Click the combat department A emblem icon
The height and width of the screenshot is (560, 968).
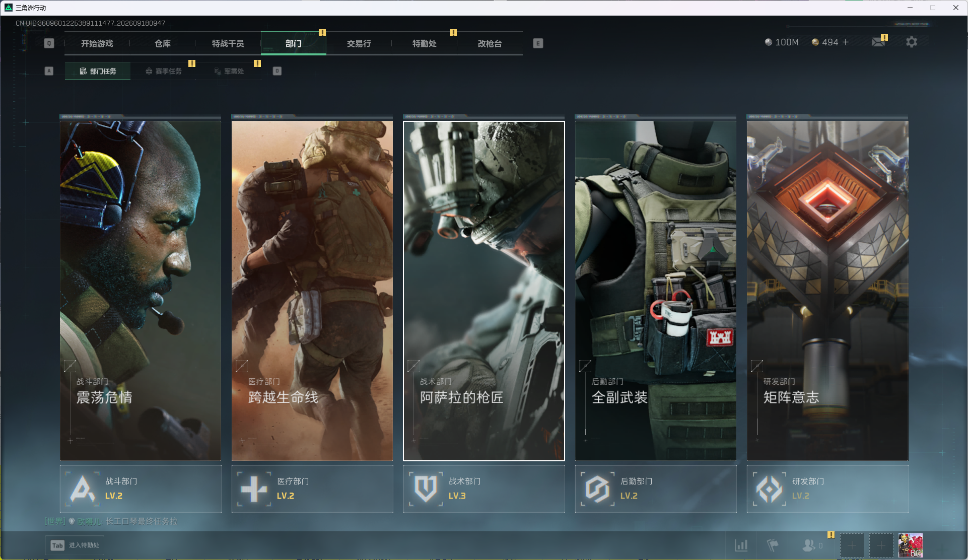83,488
